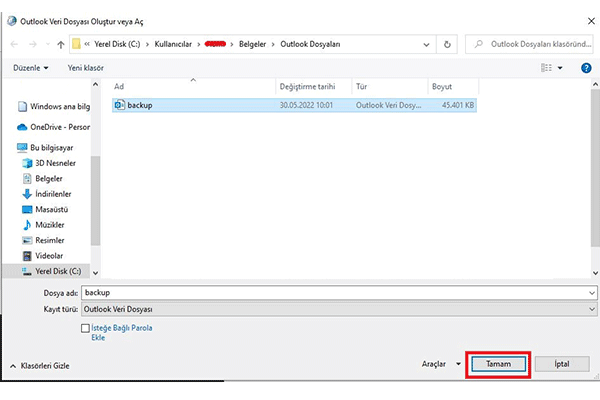Open Belgeler in navigation pane
The width and height of the screenshot is (600, 400).
[x=42, y=179]
